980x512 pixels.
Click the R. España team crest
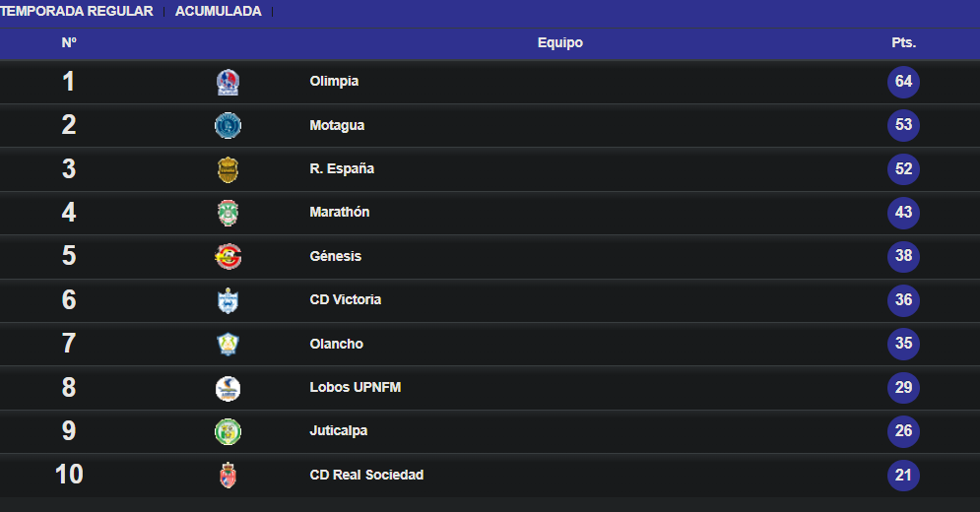click(x=228, y=169)
